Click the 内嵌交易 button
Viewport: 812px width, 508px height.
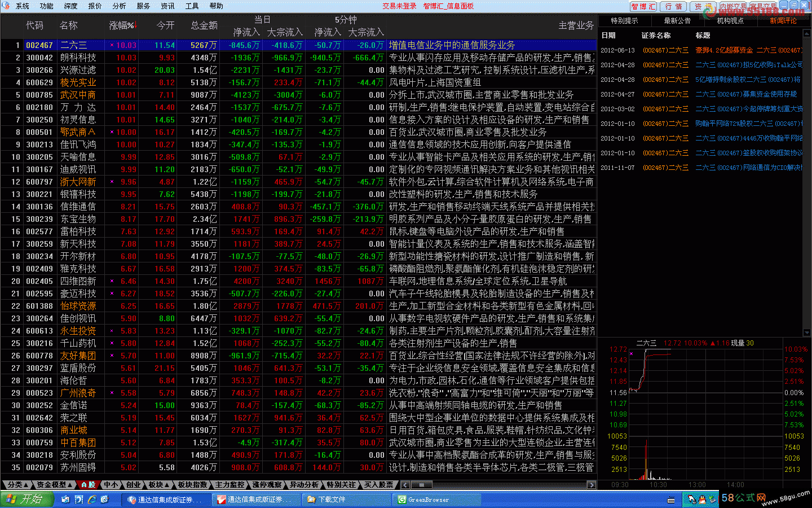733,6
